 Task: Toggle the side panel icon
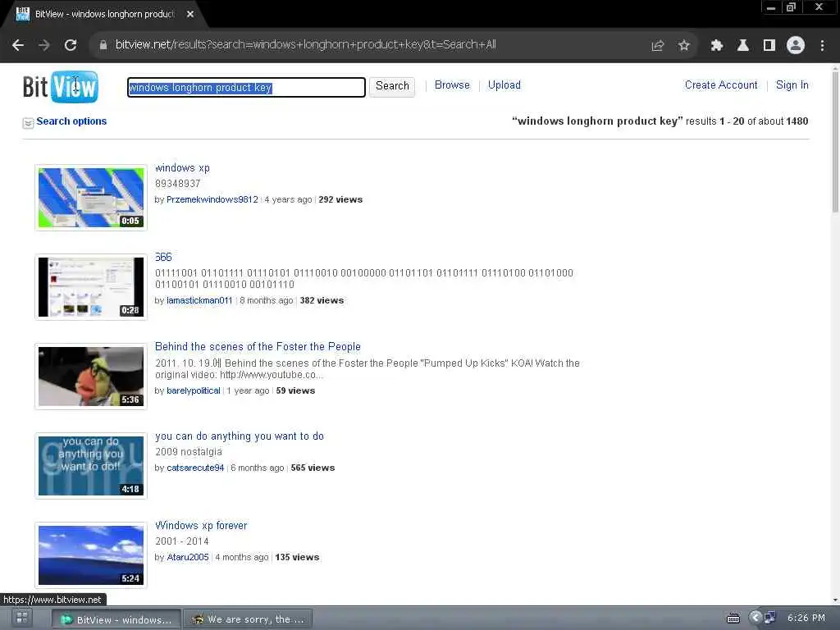point(769,46)
